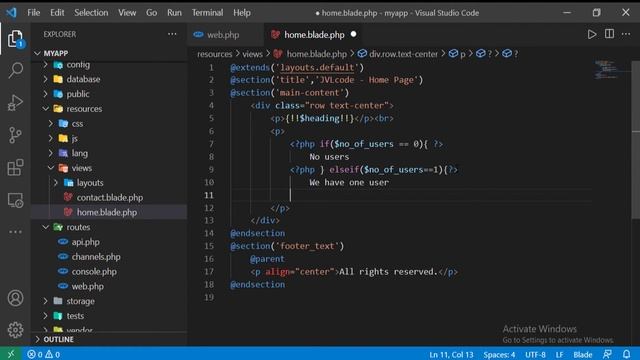Open console.php in routes folder
This screenshot has height=360, width=640.
coord(94,271)
